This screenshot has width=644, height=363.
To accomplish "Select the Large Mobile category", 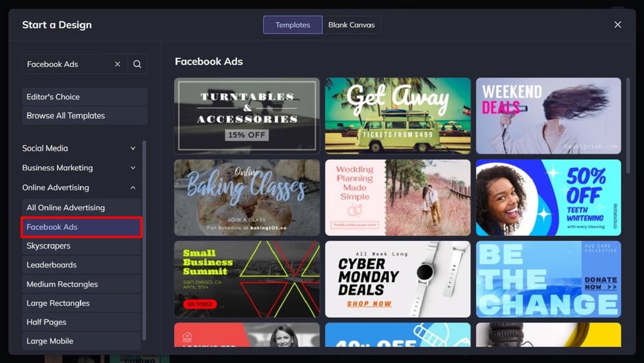I will [x=81, y=341].
